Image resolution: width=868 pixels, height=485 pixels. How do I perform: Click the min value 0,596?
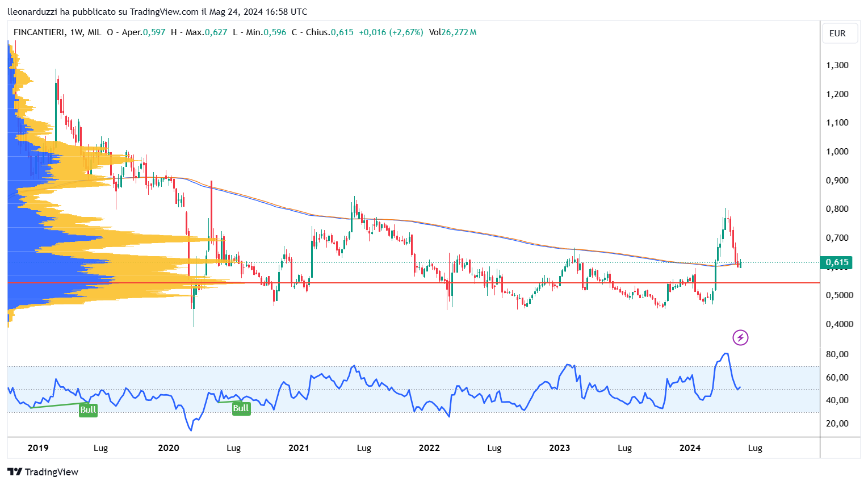click(x=275, y=32)
